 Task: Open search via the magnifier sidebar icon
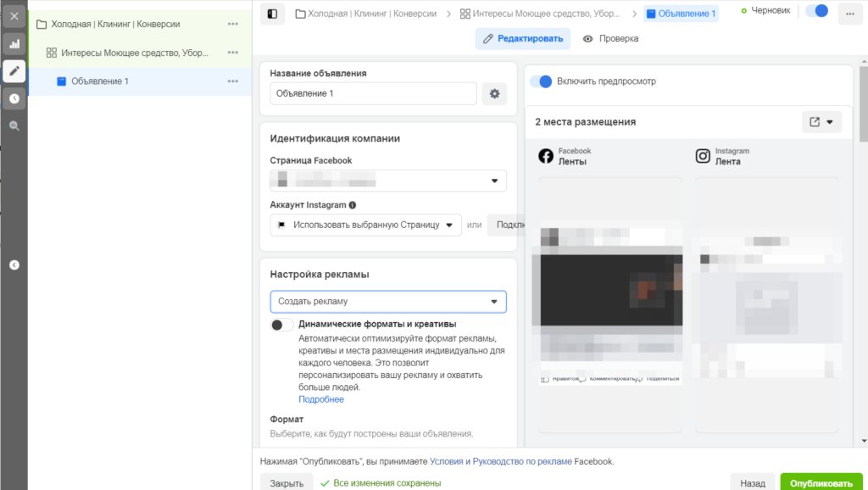tap(14, 125)
